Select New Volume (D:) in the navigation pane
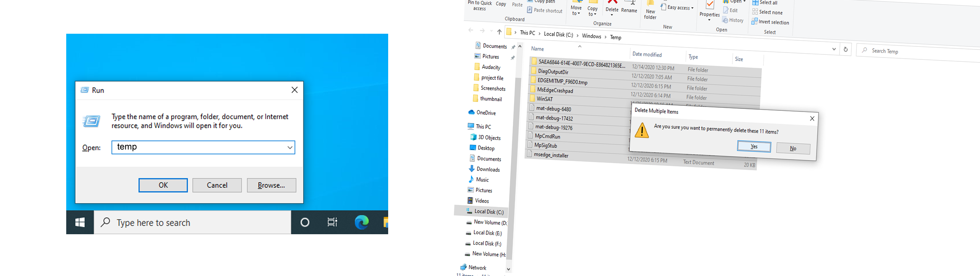The width and height of the screenshot is (980, 276). point(486,222)
